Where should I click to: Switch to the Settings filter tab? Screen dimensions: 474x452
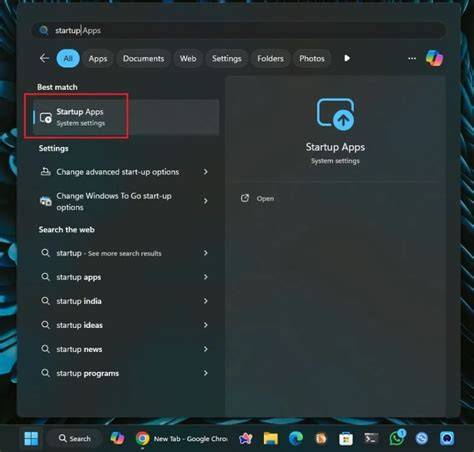click(227, 59)
